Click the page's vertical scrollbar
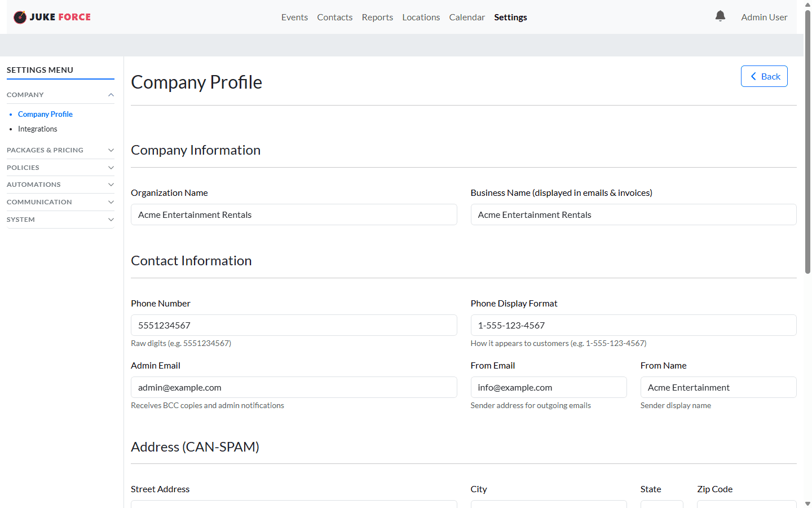The width and height of the screenshot is (812, 508). [807, 141]
